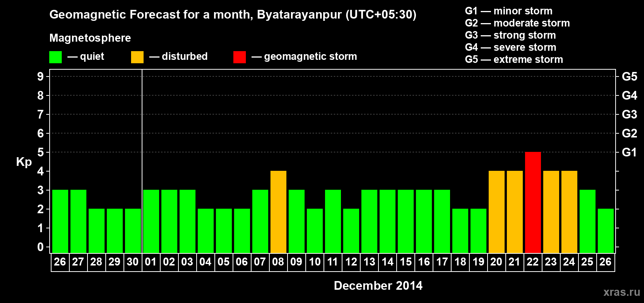Select the green bar for December 19

(x=478, y=231)
